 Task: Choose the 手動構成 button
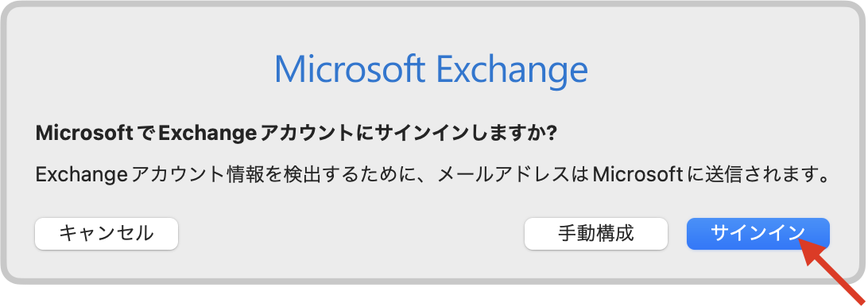tap(595, 234)
